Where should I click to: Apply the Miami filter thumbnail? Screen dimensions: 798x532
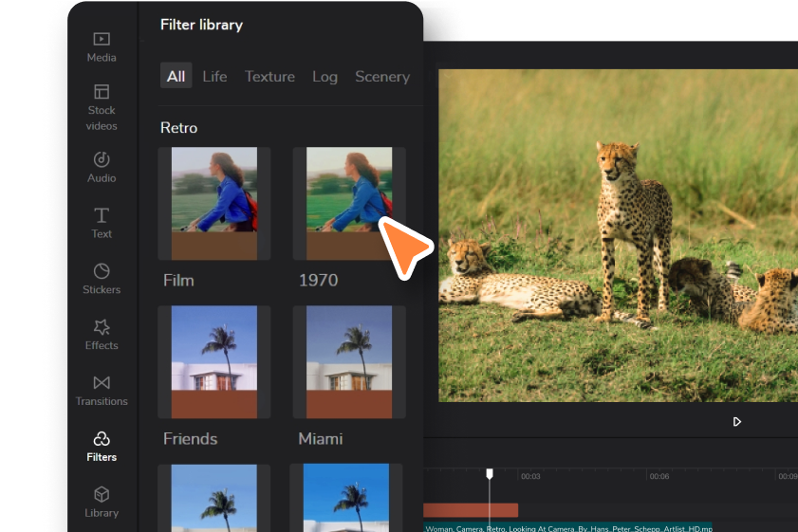click(x=349, y=361)
